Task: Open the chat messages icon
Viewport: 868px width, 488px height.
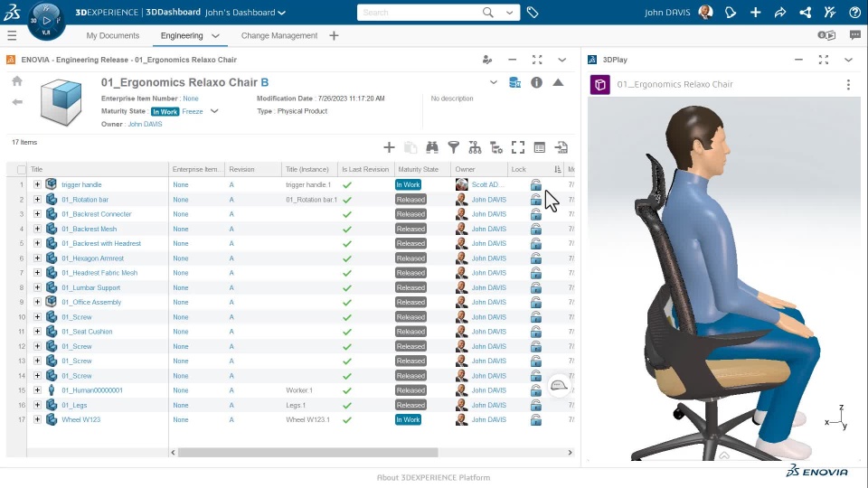Action: (855, 35)
